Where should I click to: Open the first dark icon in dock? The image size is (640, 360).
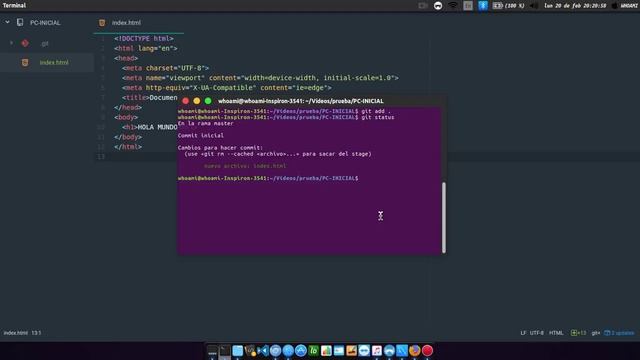point(212,351)
